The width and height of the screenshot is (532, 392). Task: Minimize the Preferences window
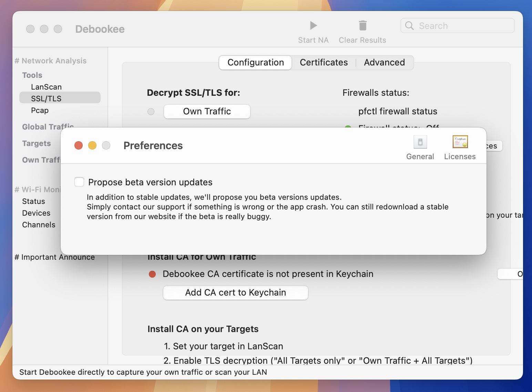pos(92,145)
